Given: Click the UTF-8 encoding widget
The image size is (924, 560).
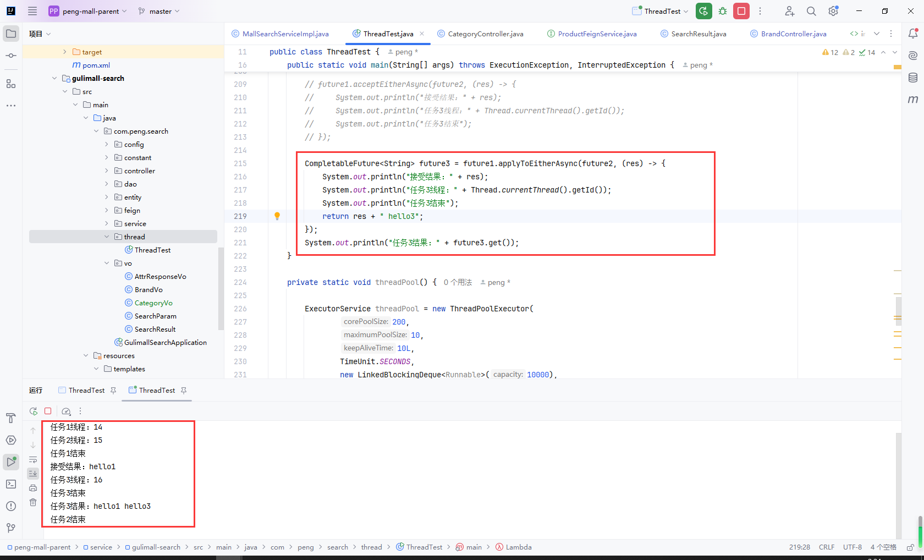Looking at the screenshot, I should coord(853,547).
